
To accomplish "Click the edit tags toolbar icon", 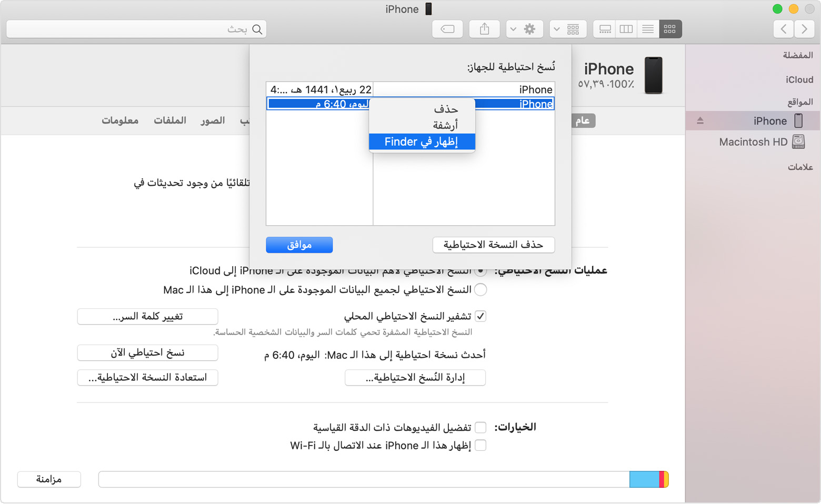I will click(447, 29).
